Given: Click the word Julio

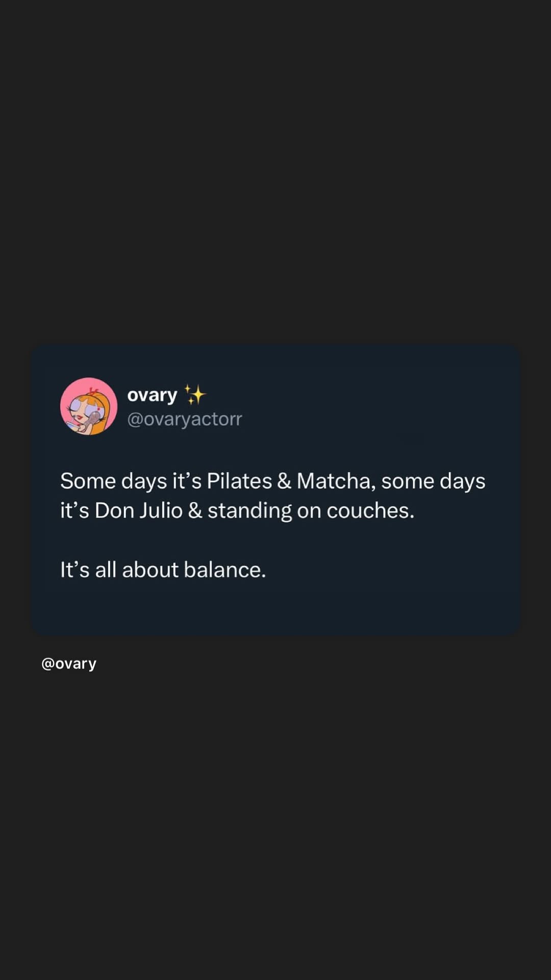Looking at the screenshot, I should (x=161, y=510).
